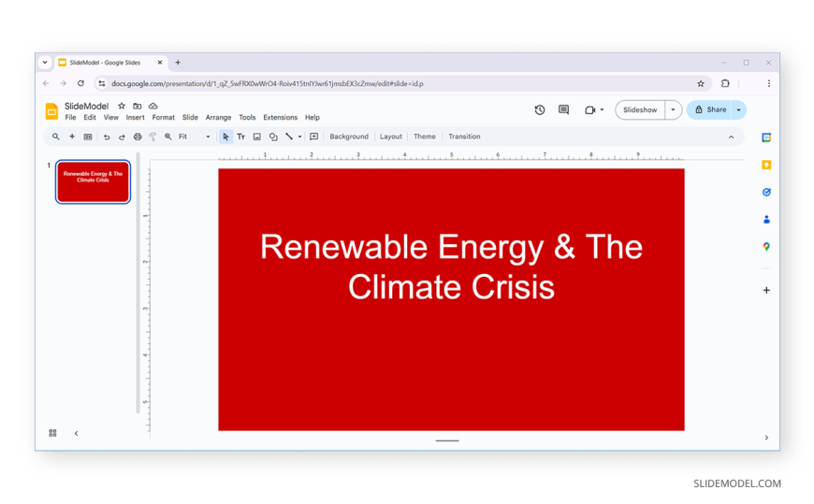Screen dimensions: 814x504
Task: Click the Share button
Action: click(709, 110)
